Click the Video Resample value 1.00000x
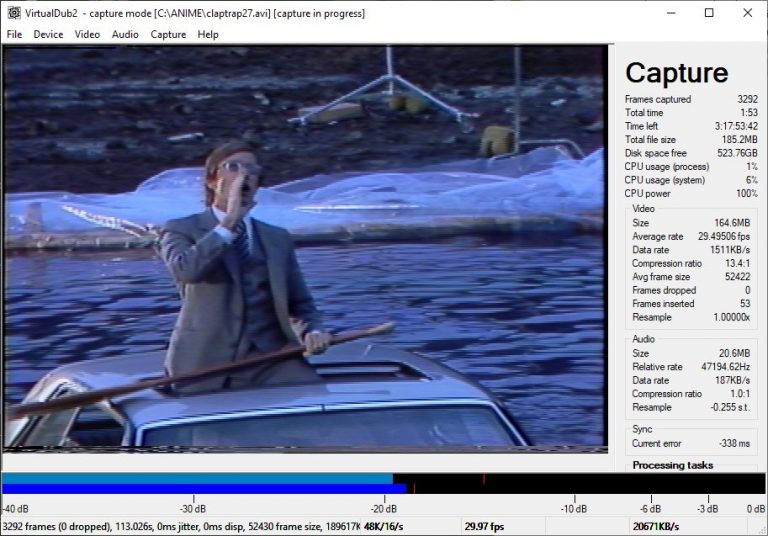The height and width of the screenshot is (536, 768). (x=732, y=317)
